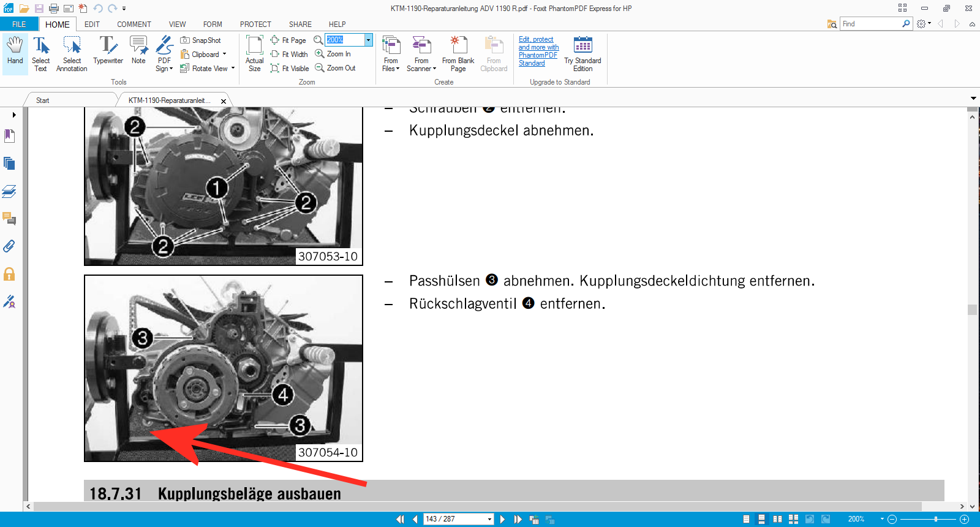Switch to single page view mode
The height and width of the screenshot is (527, 980).
(746, 519)
